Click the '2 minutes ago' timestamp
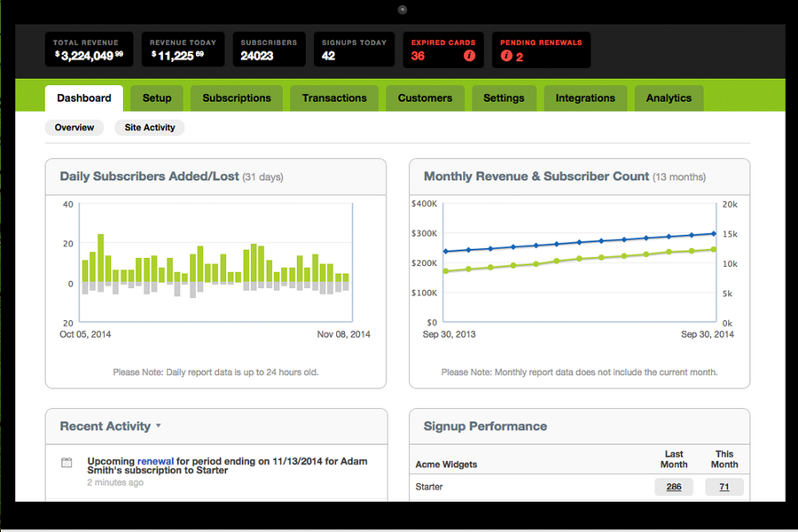 pos(115,482)
